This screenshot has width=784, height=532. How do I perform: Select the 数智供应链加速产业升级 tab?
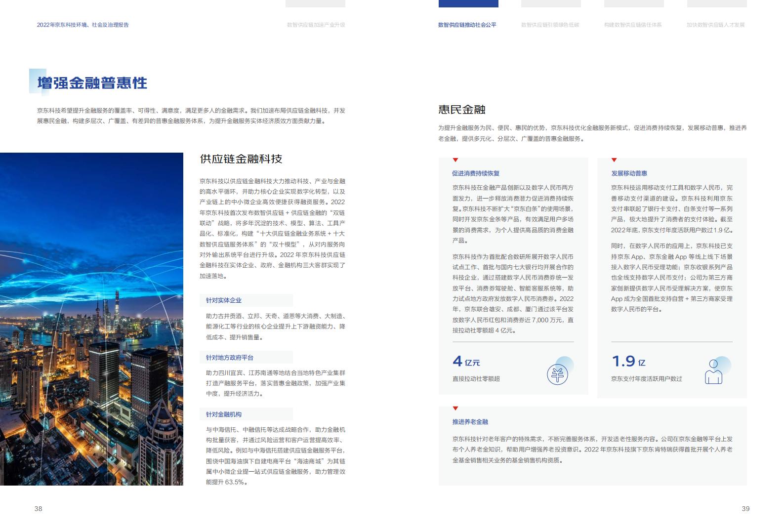pyautogui.click(x=316, y=25)
